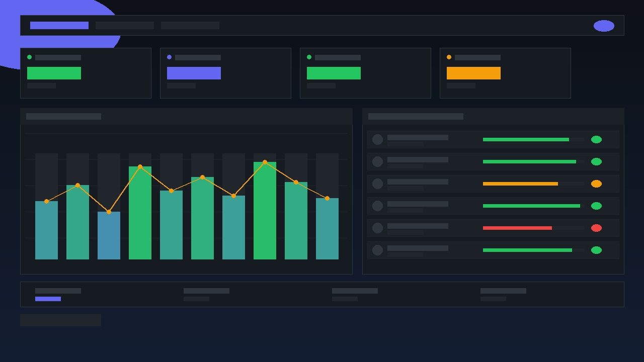This screenshot has width=644, height=362.
Task: Select the third item in the bottom strip
Action: [x=355, y=295]
